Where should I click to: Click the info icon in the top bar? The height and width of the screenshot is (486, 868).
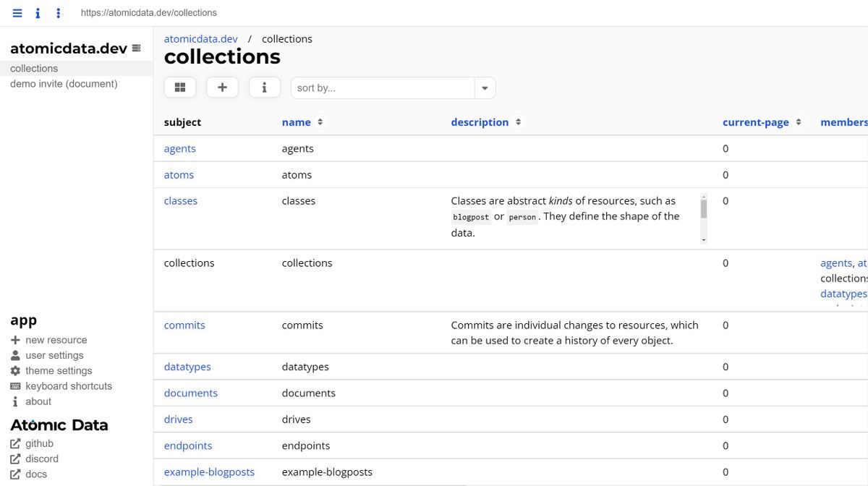click(x=38, y=12)
